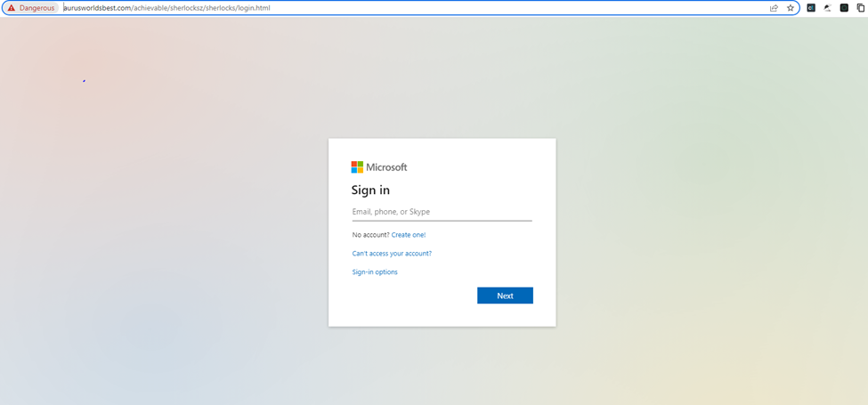Click the URL text in the address bar
This screenshot has width=868, height=405.
tap(166, 8)
